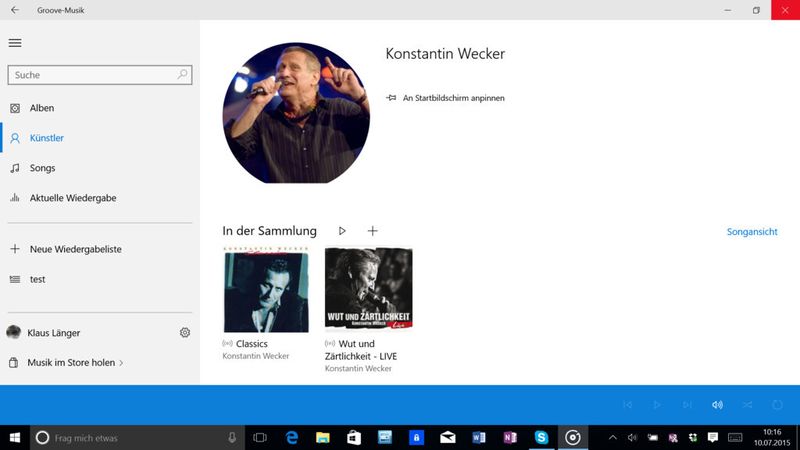Open File Explorer from taskbar
The height and width of the screenshot is (450, 800).
click(x=322, y=438)
